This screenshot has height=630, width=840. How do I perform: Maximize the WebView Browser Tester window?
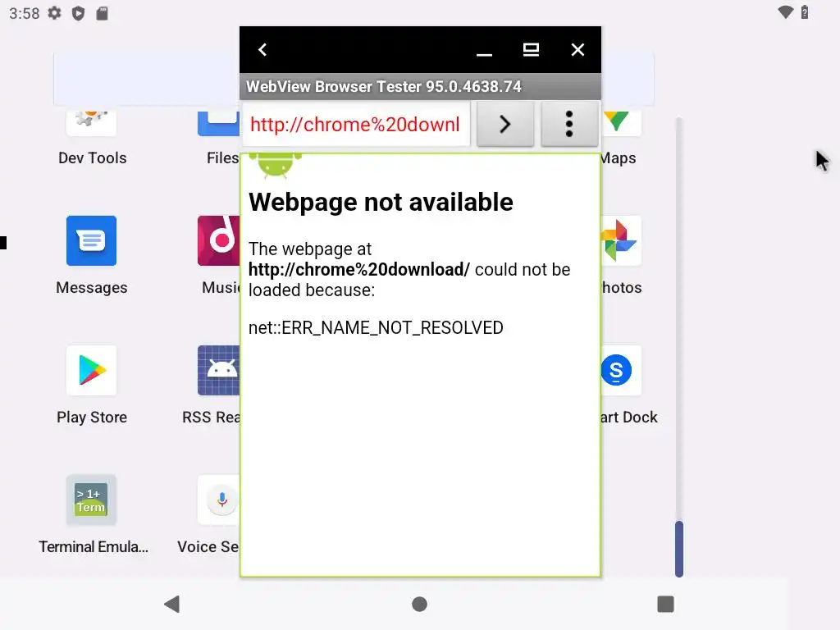[x=531, y=50]
